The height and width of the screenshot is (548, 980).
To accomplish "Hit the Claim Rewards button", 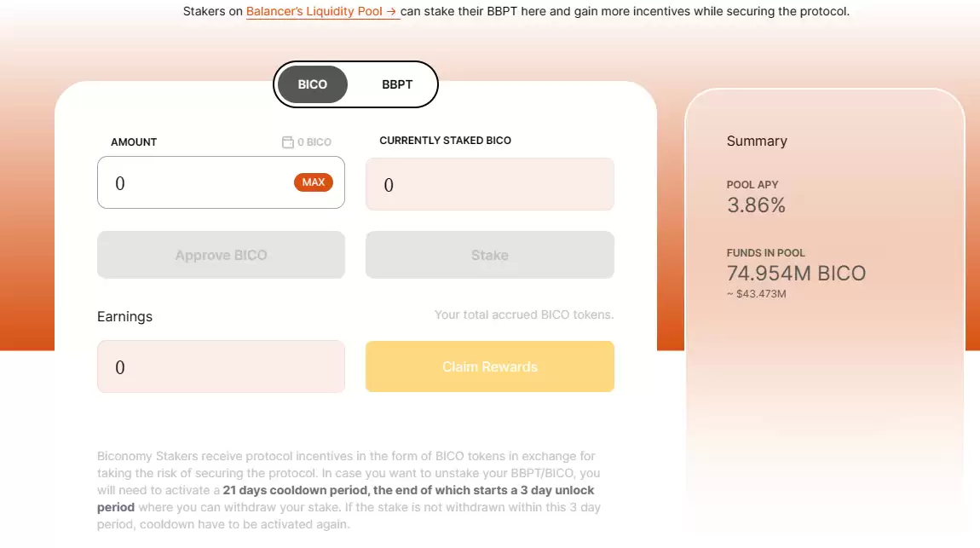I will [x=489, y=366].
